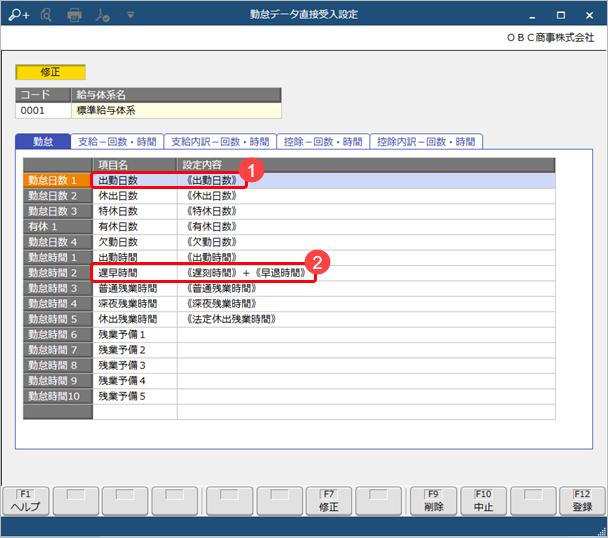The height and width of the screenshot is (538, 608).
Task: Click the 遅早時間 item name cell
Action: coord(134,272)
